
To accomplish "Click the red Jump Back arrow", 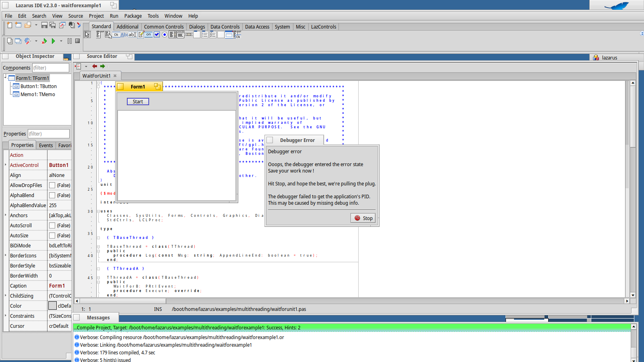I will 95,66.
